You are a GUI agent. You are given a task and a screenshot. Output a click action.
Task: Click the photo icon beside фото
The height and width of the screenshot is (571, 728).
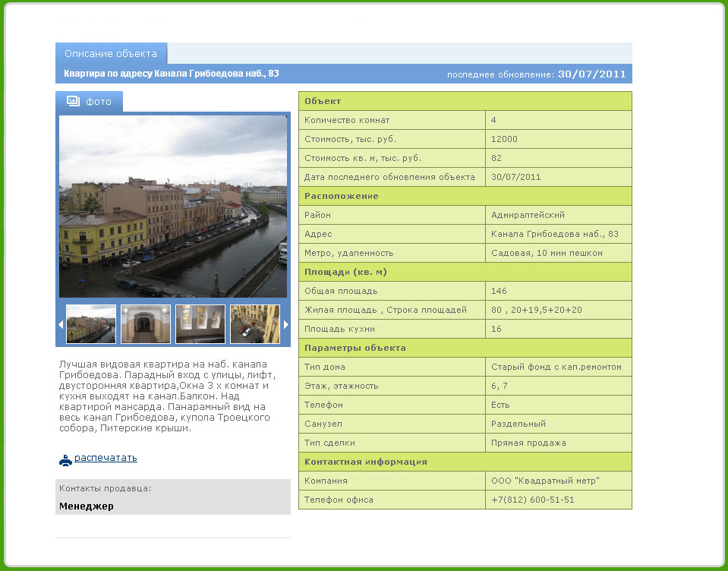click(x=73, y=101)
